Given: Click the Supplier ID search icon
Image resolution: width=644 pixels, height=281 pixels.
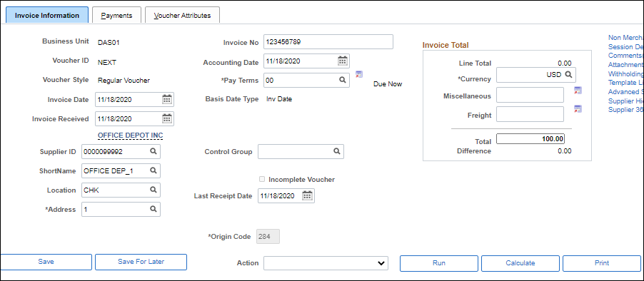Looking at the screenshot, I should [x=153, y=151].
